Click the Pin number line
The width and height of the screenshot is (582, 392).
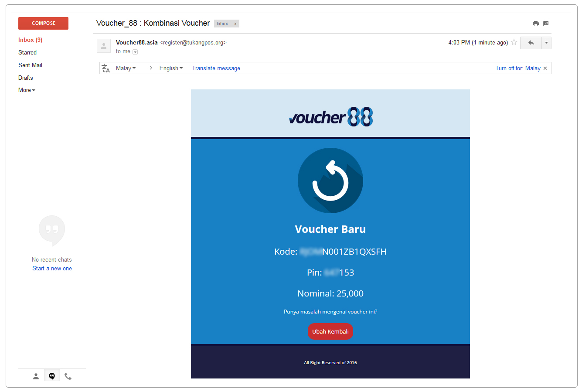[330, 273]
